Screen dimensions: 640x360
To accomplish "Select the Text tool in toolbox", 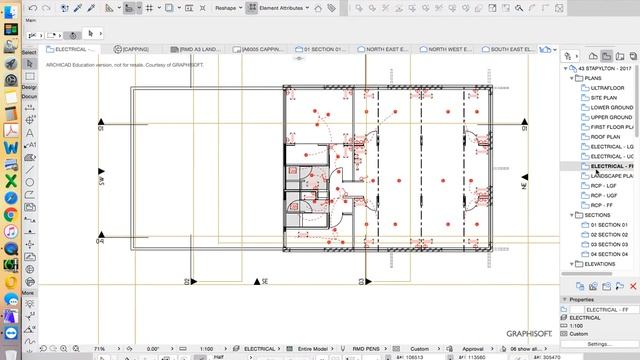I will (29, 133).
